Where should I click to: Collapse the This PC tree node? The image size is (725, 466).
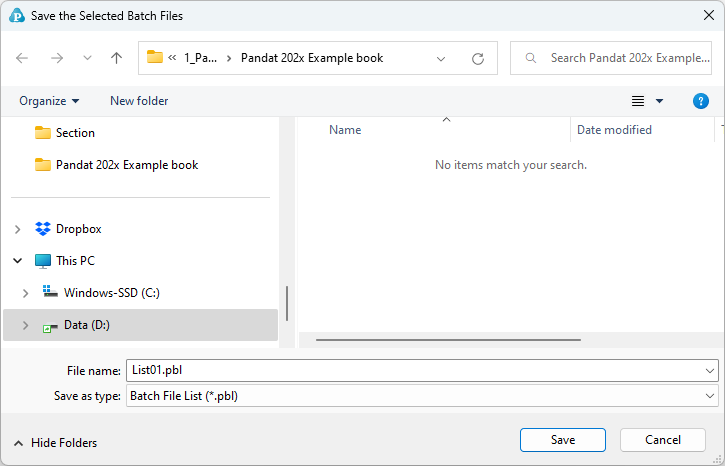(18, 261)
